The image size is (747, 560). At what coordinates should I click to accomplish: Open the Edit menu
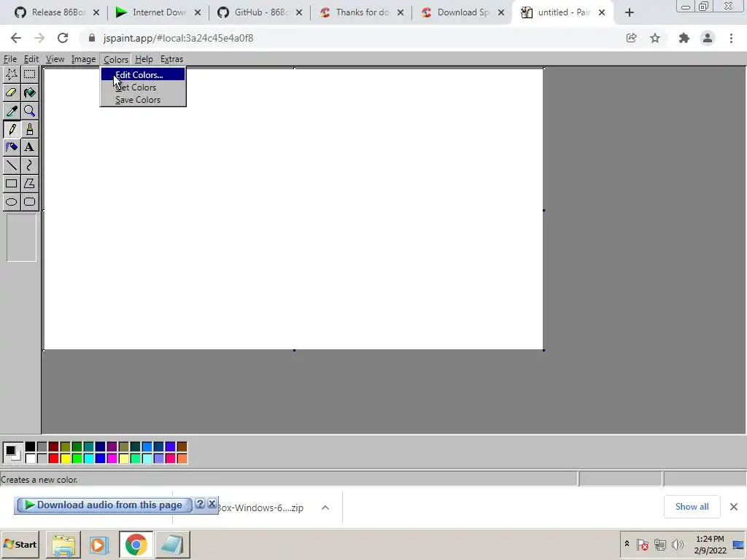coord(31,59)
